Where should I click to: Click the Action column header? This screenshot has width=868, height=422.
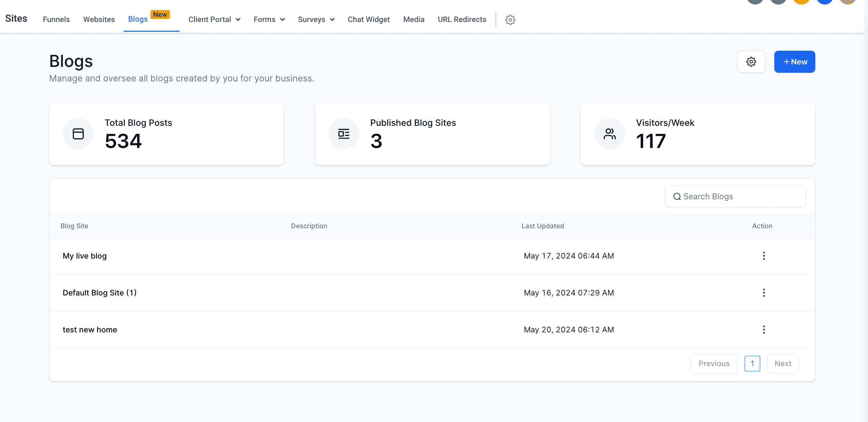click(762, 226)
